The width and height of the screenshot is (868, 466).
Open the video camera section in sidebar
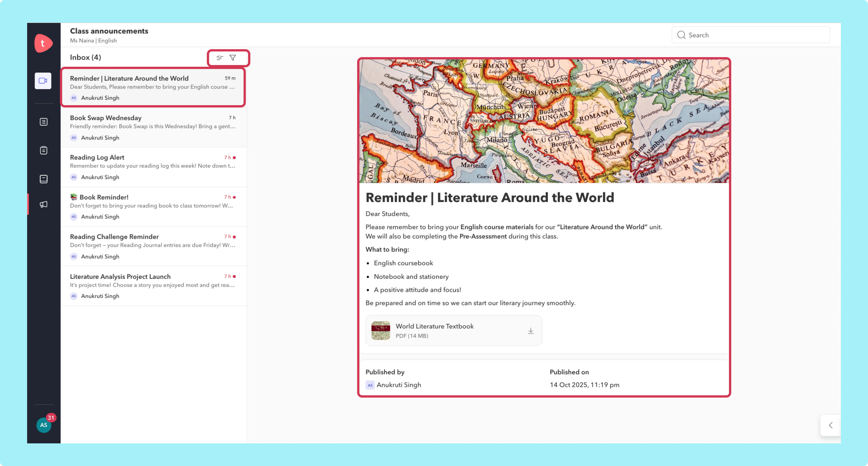(43, 81)
